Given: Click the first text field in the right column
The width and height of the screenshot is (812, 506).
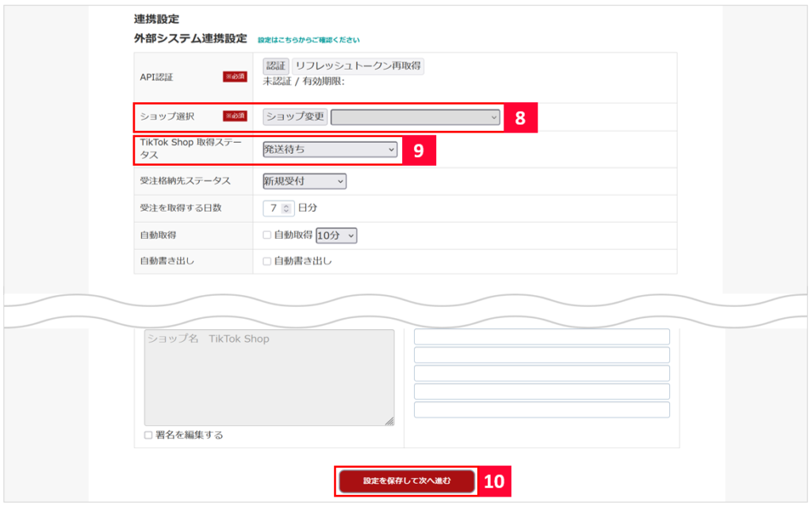Looking at the screenshot, I should click(x=542, y=337).
